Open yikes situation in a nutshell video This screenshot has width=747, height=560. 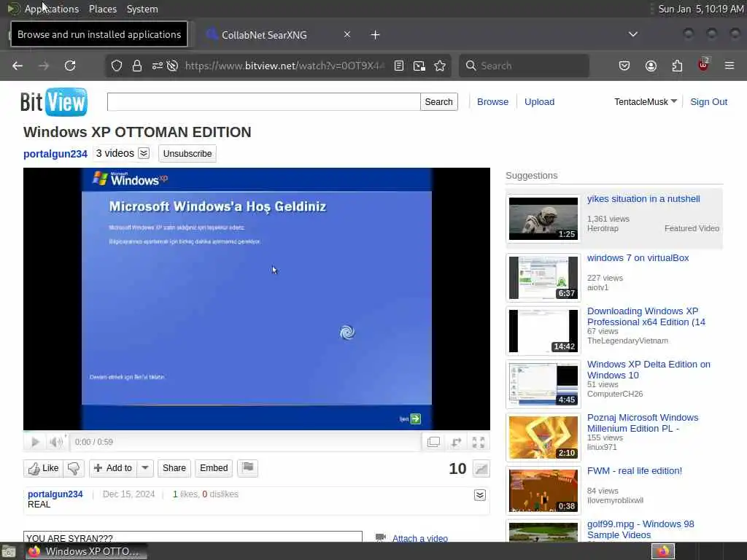(643, 199)
